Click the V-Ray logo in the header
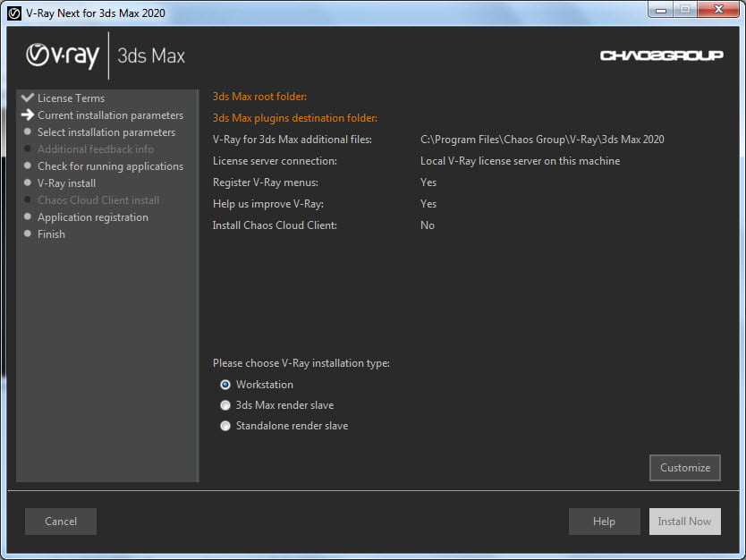 pos(63,55)
